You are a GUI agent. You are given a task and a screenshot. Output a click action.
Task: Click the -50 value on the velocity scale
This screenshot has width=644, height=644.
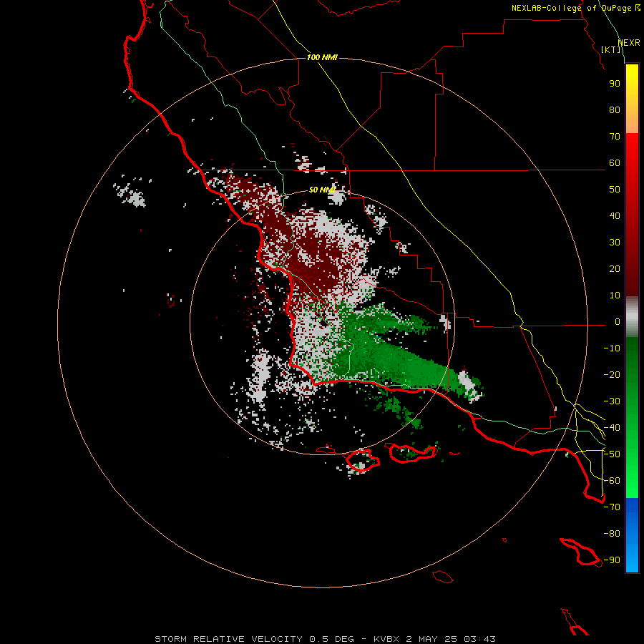coord(612,454)
